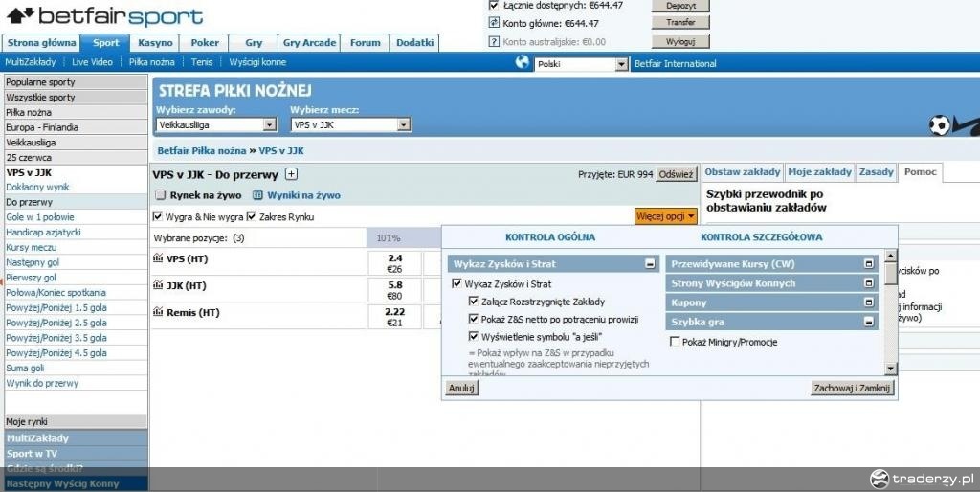Click the Wyloguj button

click(x=680, y=41)
